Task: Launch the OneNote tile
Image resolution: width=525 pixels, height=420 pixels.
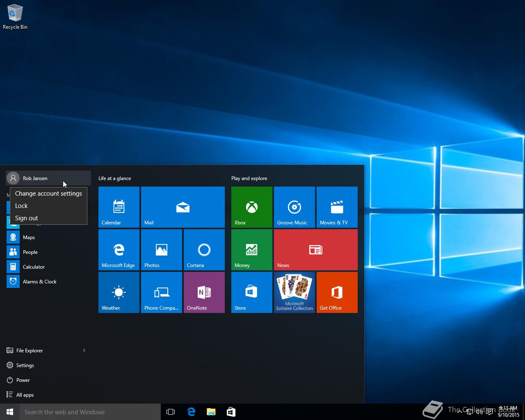Action: click(x=204, y=292)
